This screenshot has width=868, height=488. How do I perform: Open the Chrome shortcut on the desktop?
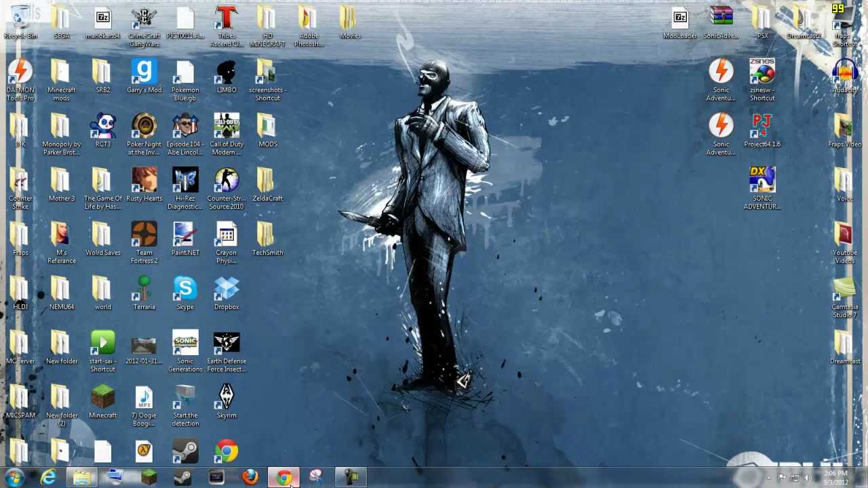226,452
